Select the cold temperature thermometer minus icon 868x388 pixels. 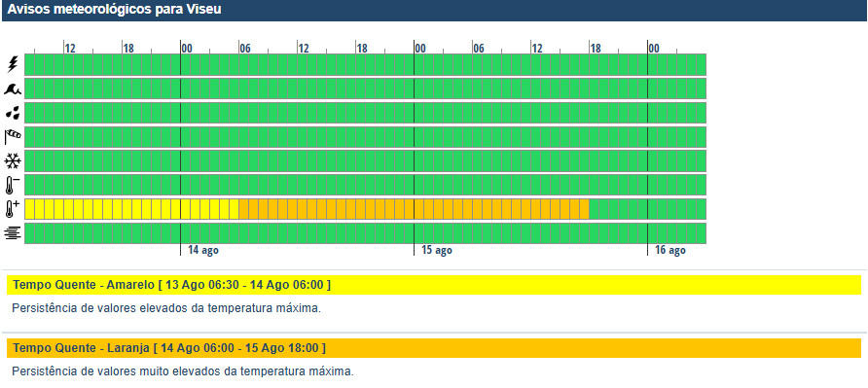[13, 185]
